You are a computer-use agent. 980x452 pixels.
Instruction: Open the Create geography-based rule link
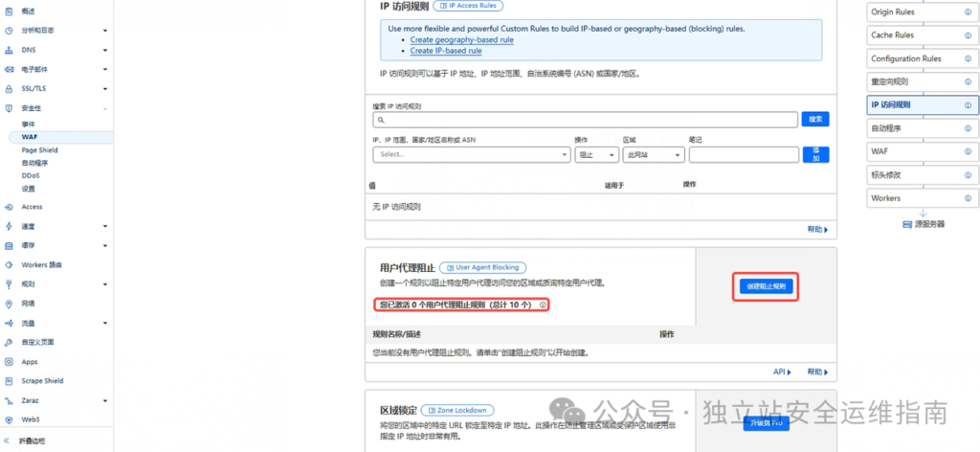click(x=462, y=39)
